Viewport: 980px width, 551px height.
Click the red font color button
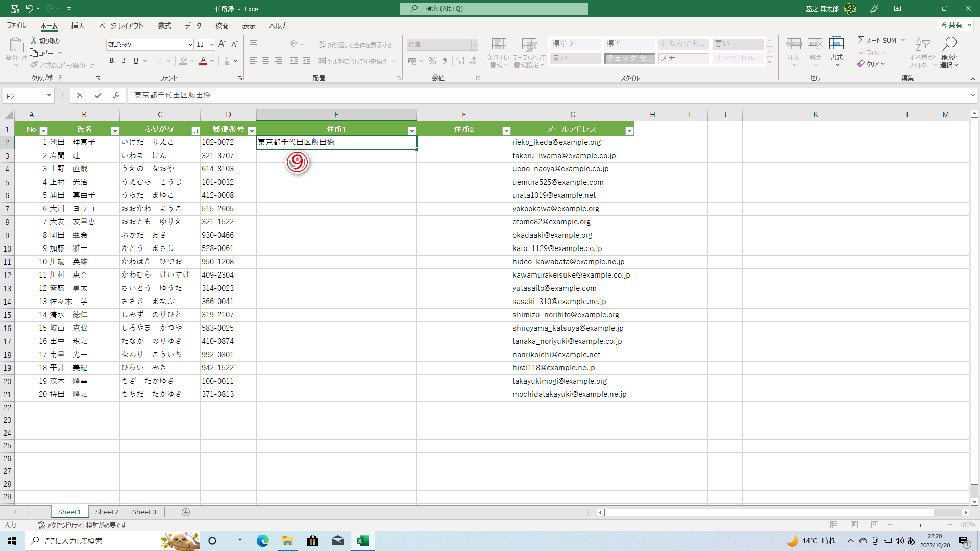[203, 61]
